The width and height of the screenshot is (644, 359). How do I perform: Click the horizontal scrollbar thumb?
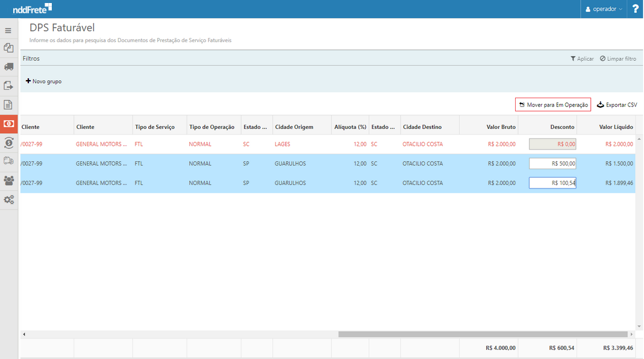tap(483, 334)
